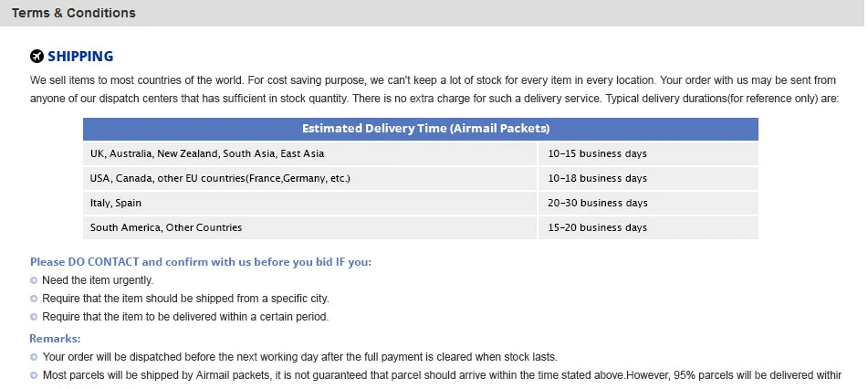Select the 20-30 business days cell

click(648, 203)
